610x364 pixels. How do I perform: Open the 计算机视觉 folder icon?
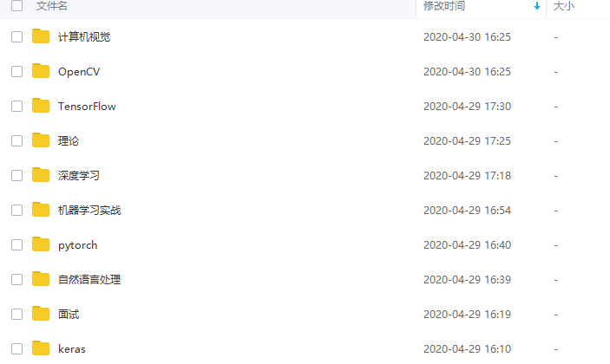[41, 36]
